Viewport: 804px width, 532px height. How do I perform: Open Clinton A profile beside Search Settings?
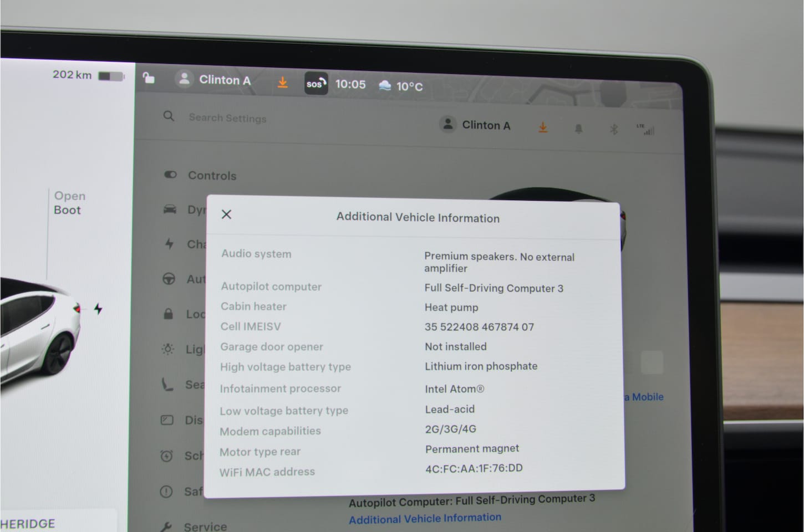click(475, 125)
